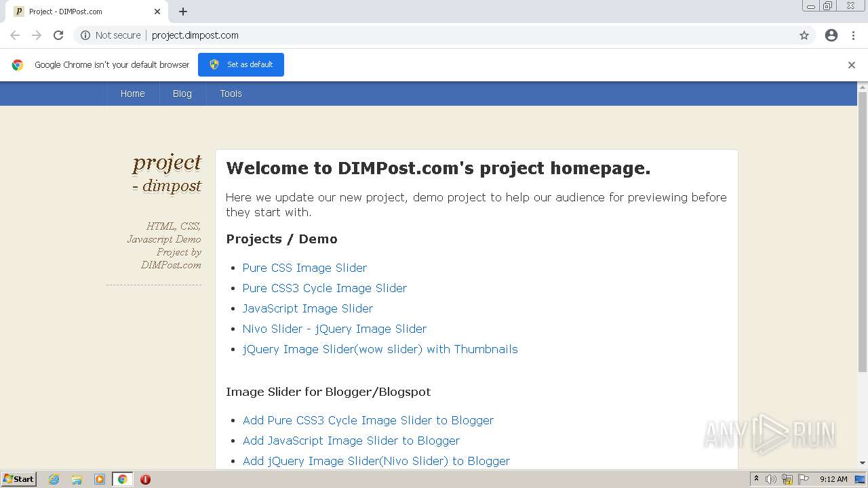Show hidden system tray icons arrow
This screenshot has width=868, height=488.
pos(756,479)
